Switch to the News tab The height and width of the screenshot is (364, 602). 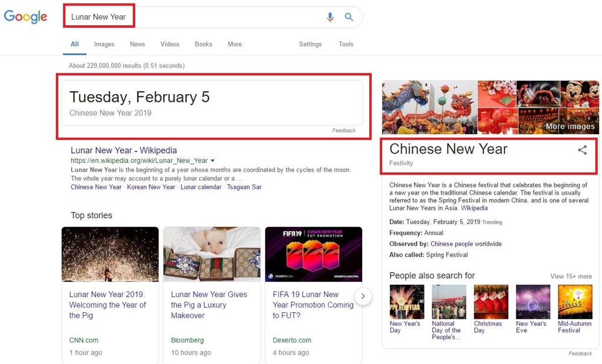tap(137, 44)
